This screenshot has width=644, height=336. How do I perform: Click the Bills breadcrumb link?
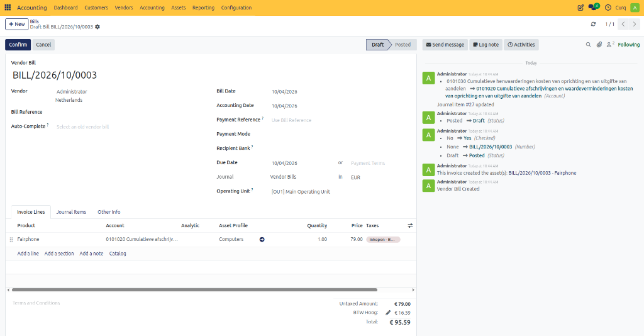point(34,21)
